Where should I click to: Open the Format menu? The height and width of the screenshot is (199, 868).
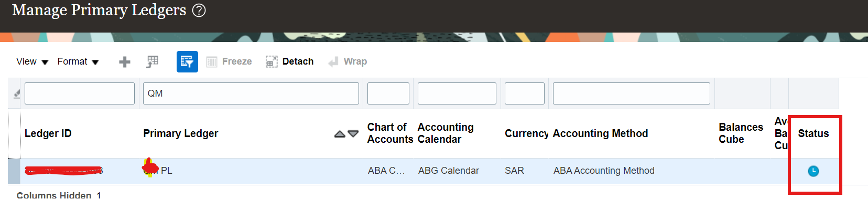pos(78,61)
